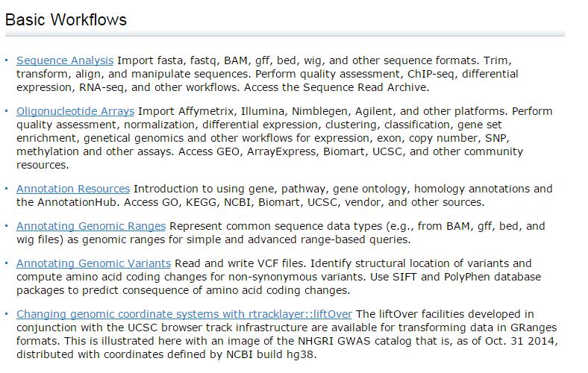
Task: Click the divider line under Basic Workflows
Action: (285, 34)
